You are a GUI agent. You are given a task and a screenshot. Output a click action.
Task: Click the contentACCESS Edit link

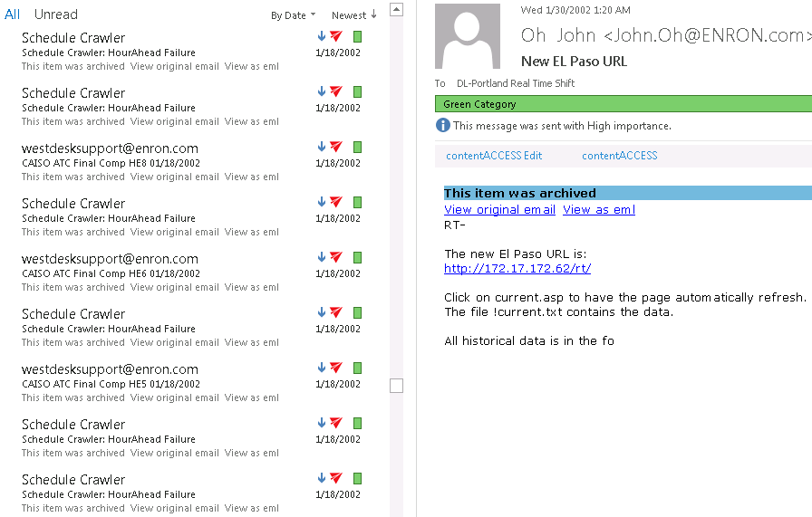click(494, 156)
